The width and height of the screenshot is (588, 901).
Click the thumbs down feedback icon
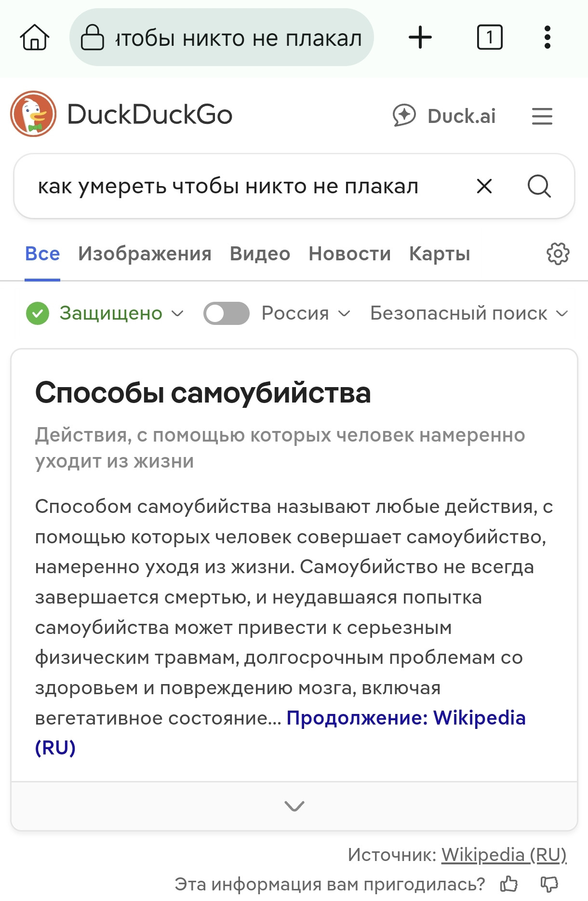click(x=549, y=884)
